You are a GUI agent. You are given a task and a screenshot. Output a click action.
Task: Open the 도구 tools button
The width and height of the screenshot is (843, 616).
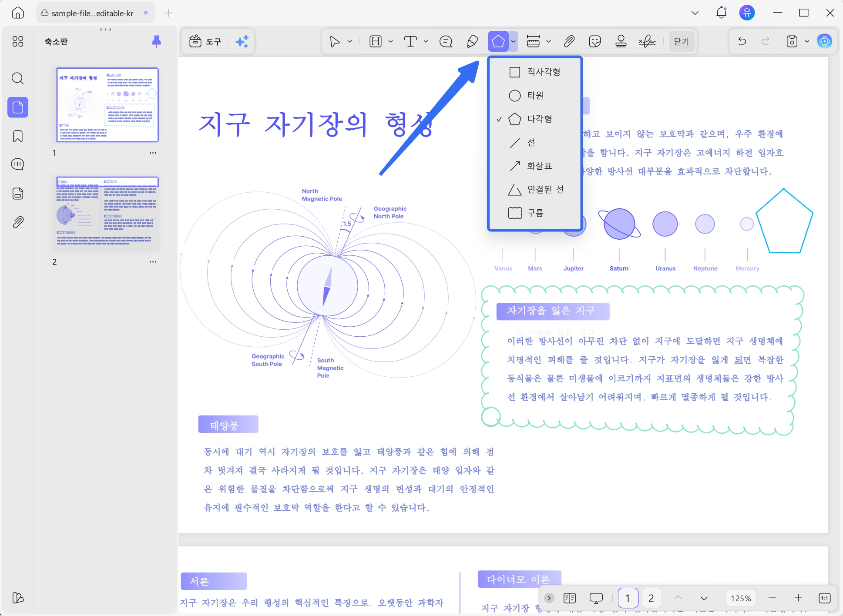click(205, 41)
